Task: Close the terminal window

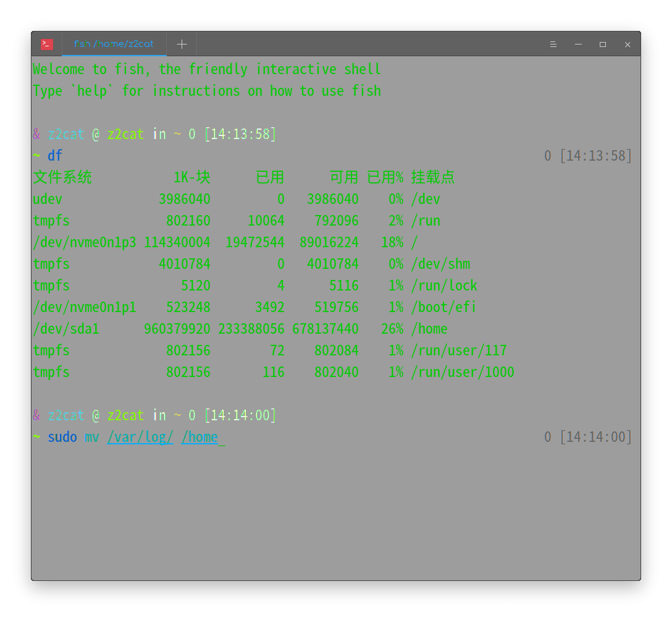Action: point(628,44)
